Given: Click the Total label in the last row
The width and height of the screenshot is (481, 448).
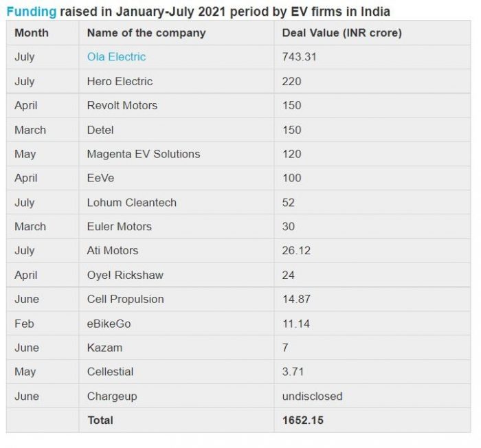Looking at the screenshot, I should pyautogui.click(x=100, y=420).
